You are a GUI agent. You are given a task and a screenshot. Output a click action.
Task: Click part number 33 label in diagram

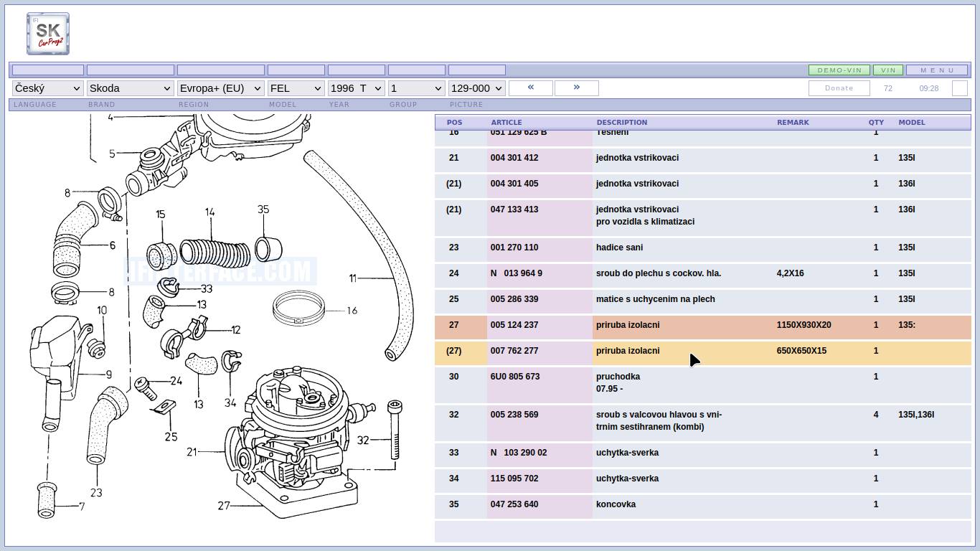coord(207,289)
